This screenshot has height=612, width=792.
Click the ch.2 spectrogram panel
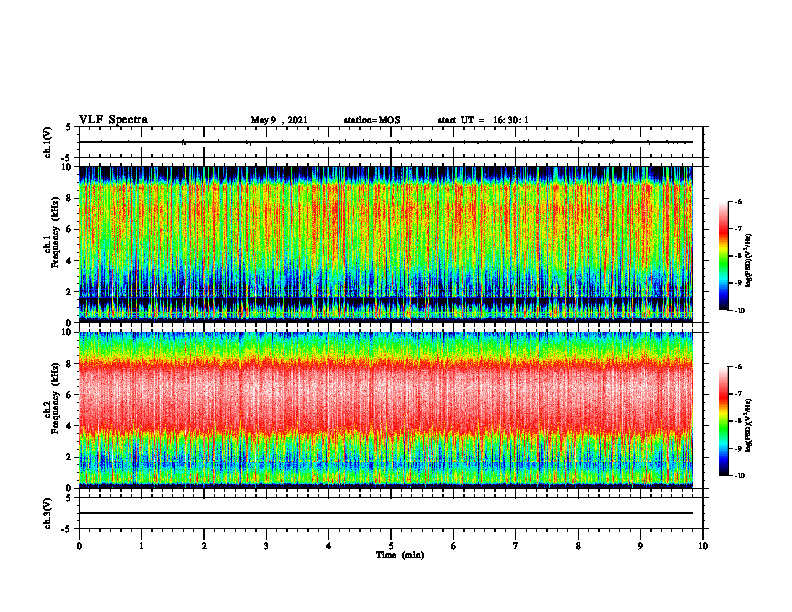(386, 410)
